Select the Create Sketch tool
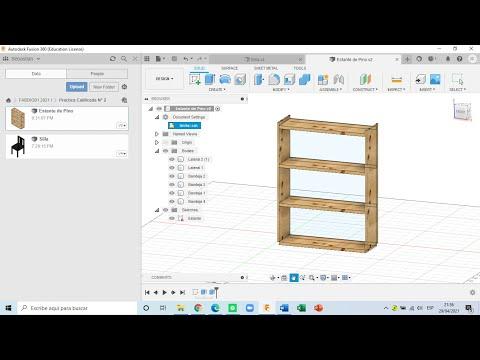 (195, 79)
